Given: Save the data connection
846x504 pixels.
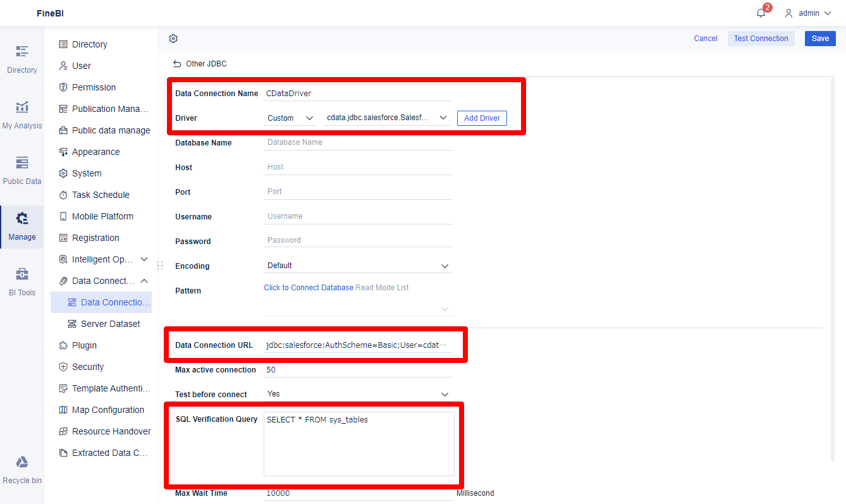Looking at the screenshot, I should [x=820, y=39].
